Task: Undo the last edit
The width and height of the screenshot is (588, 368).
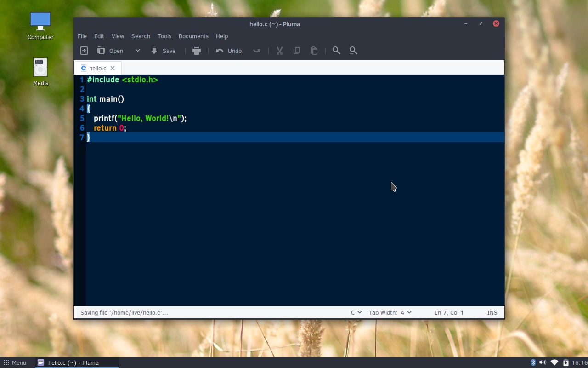Action: click(x=228, y=51)
